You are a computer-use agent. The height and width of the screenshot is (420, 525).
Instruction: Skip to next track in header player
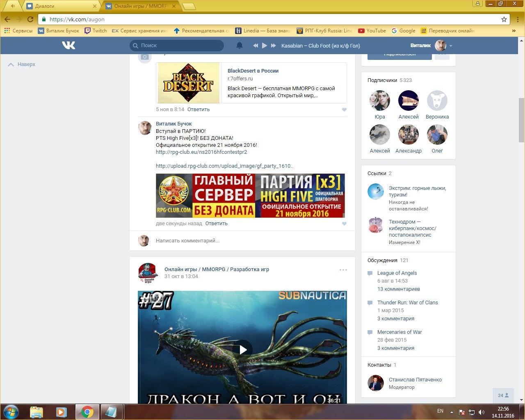tap(274, 46)
